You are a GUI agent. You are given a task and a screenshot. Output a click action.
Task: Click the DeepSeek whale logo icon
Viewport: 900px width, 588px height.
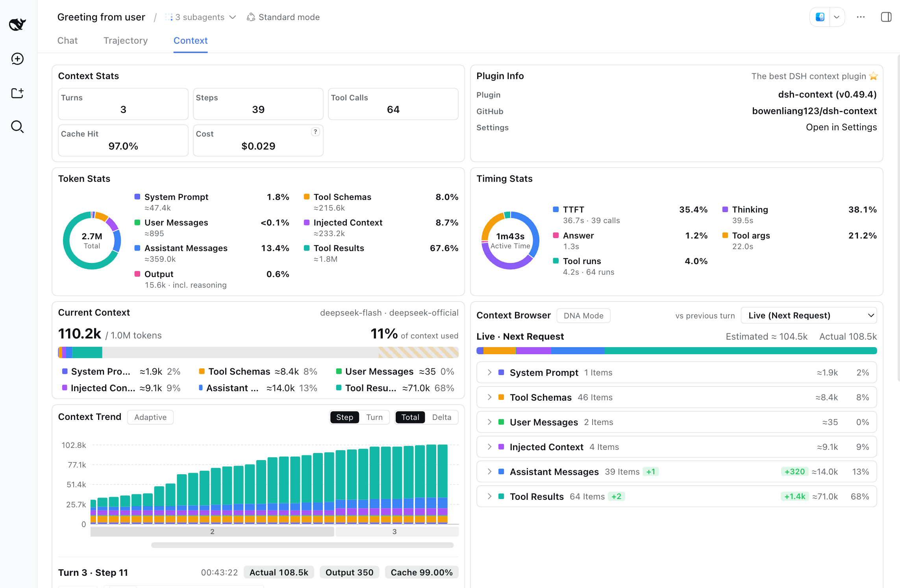[x=17, y=24]
